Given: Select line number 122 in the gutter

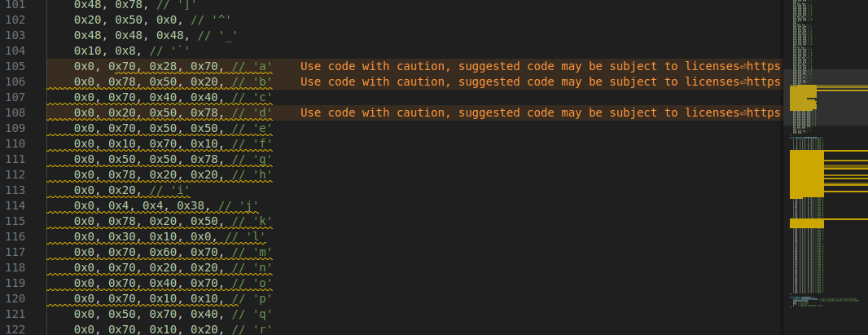Looking at the screenshot, I should point(15,330).
